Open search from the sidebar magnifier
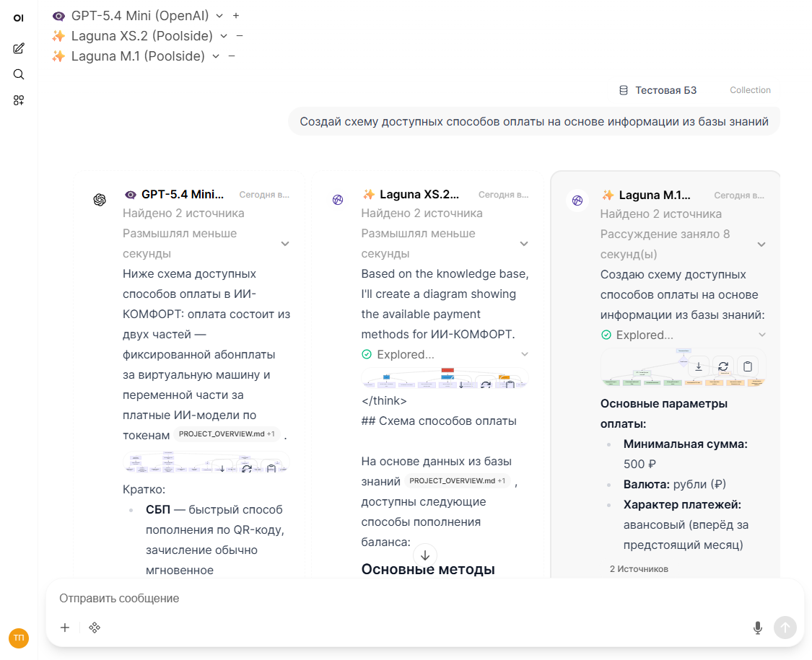 [x=19, y=74]
